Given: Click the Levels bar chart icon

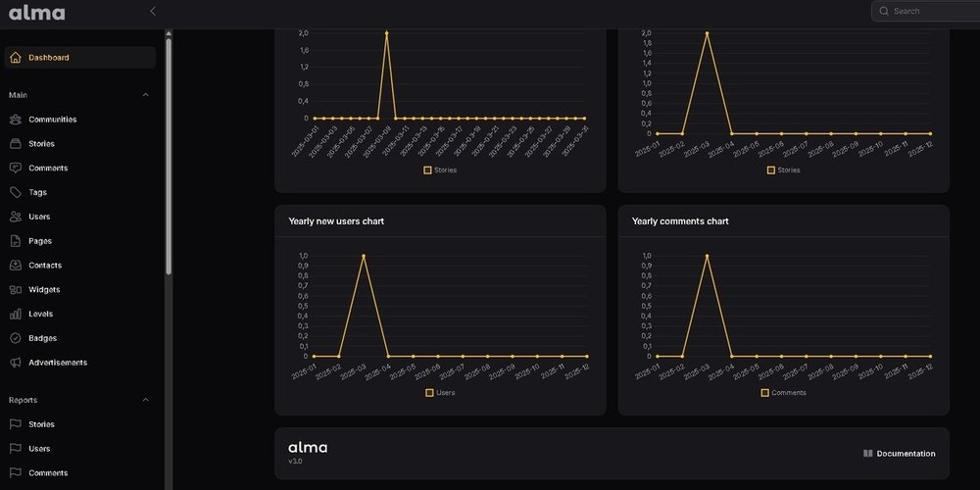Looking at the screenshot, I should [16, 315].
